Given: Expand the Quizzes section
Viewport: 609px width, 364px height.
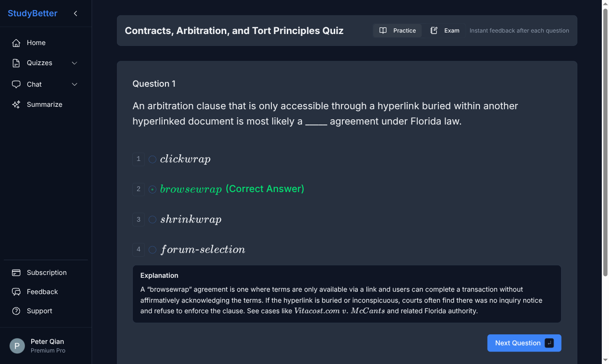Looking at the screenshot, I should click(x=74, y=63).
